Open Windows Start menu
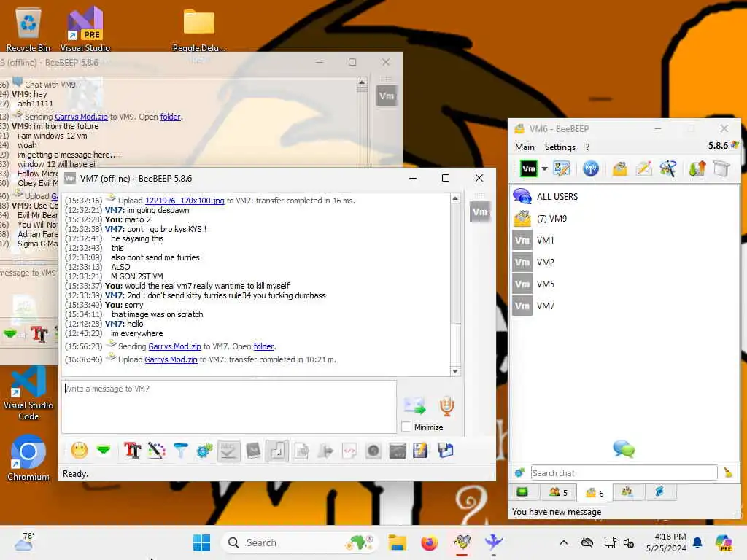 201,542
